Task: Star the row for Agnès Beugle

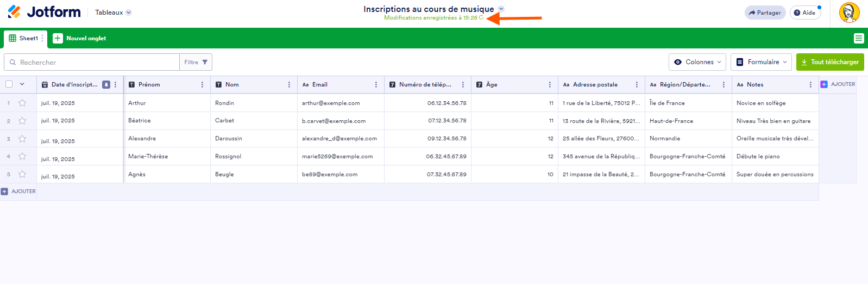Action: click(22, 174)
